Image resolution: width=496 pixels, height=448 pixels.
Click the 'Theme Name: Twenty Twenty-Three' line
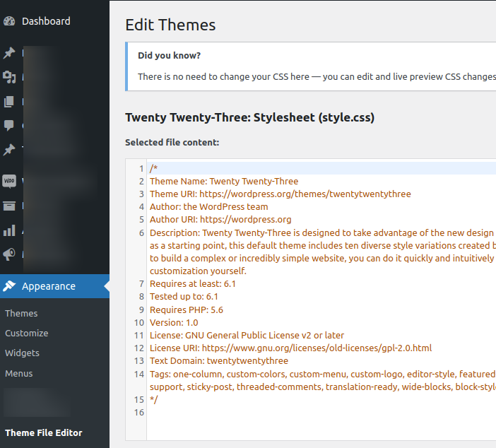tap(224, 182)
